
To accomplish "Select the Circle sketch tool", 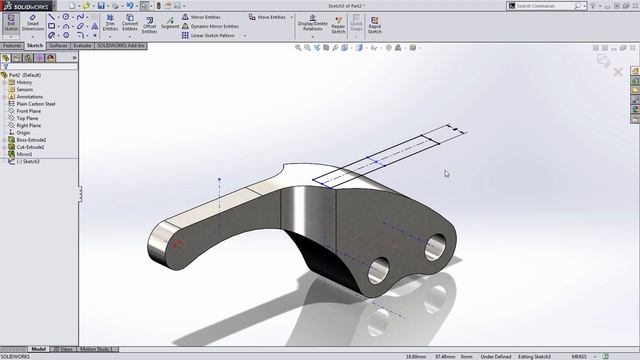I will tap(66, 17).
